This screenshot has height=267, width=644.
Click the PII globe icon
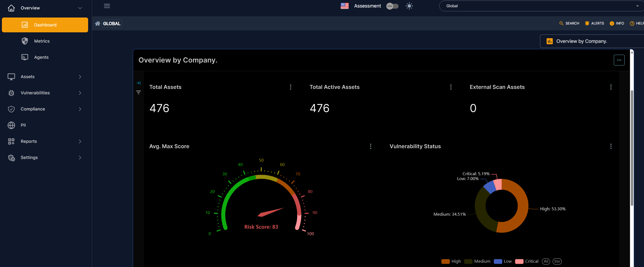(11, 125)
